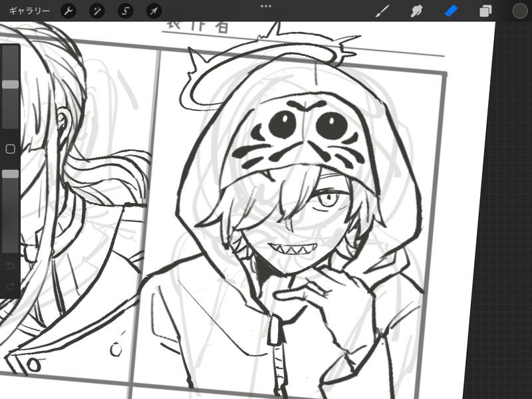
Task: Open the Layers panel
Action: coord(485,11)
